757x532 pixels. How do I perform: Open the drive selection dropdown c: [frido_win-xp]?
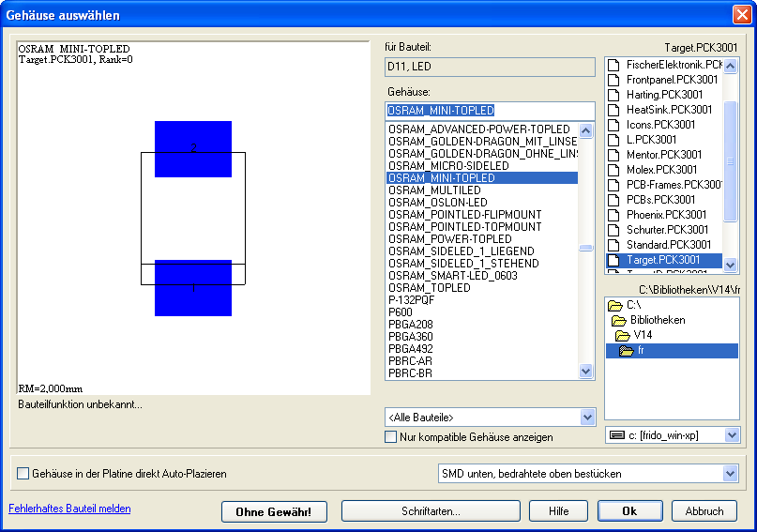pos(730,435)
